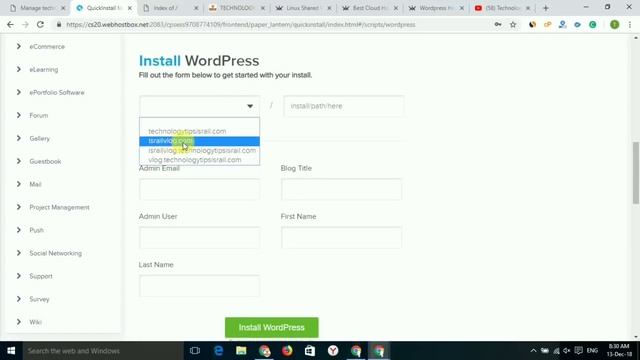This screenshot has width=640, height=360.
Task: Click the Blog Title input field
Action: 341,189
